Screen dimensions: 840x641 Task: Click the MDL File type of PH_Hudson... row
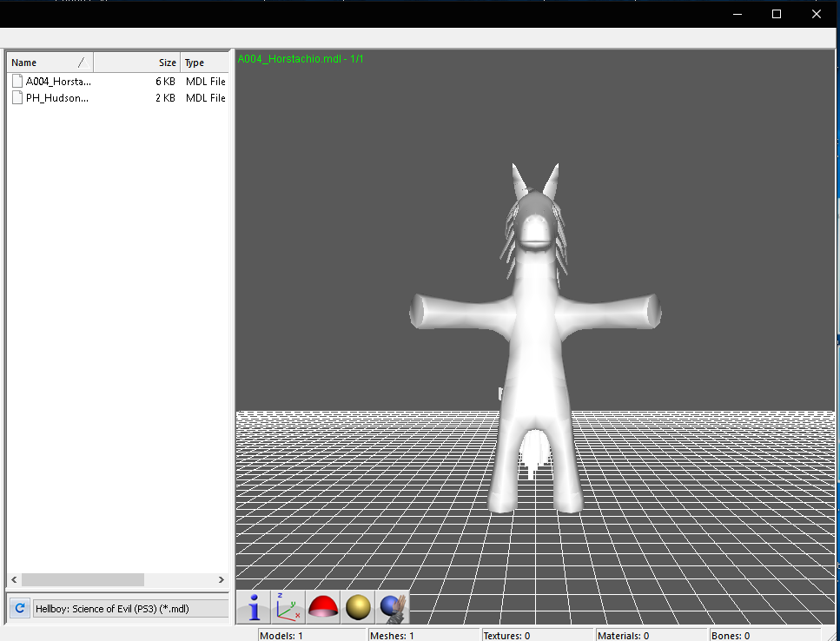(x=206, y=98)
